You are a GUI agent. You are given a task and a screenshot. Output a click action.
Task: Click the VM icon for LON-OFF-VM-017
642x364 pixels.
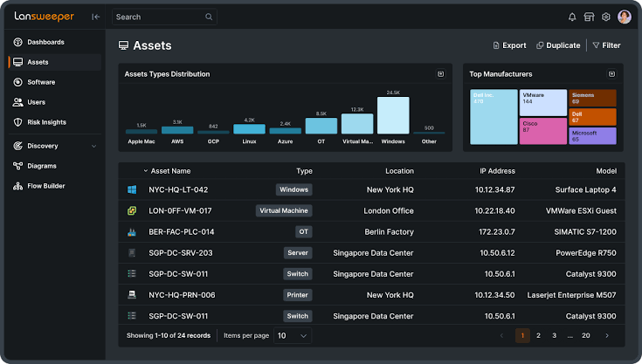click(132, 210)
